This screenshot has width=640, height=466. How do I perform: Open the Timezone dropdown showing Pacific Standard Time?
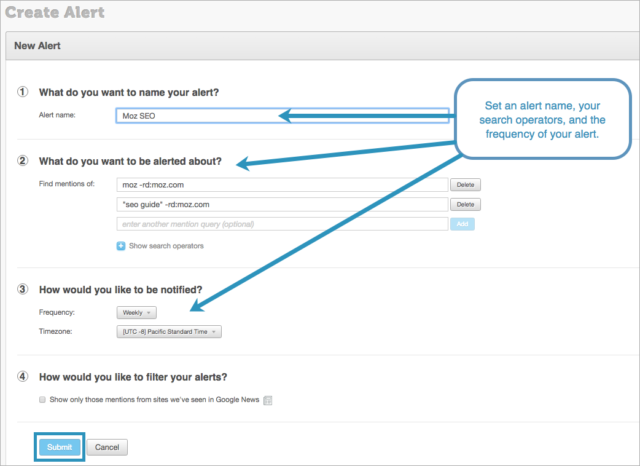click(168, 332)
